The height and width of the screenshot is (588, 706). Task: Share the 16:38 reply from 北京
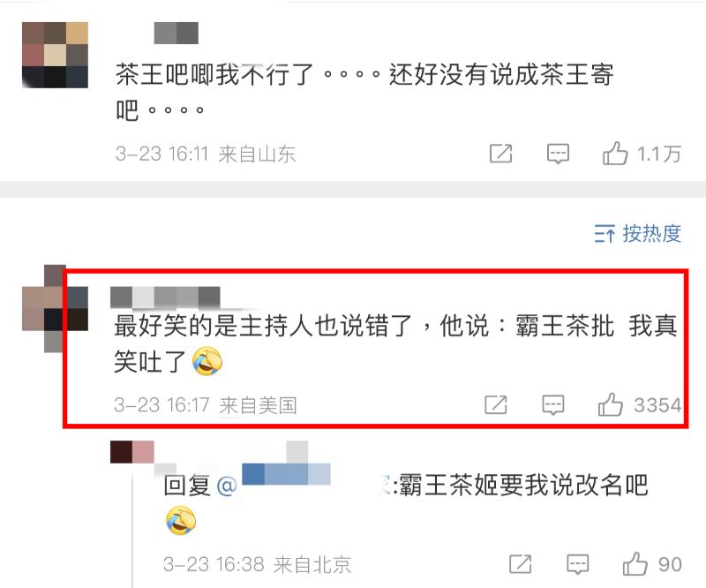click(x=521, y=563)
